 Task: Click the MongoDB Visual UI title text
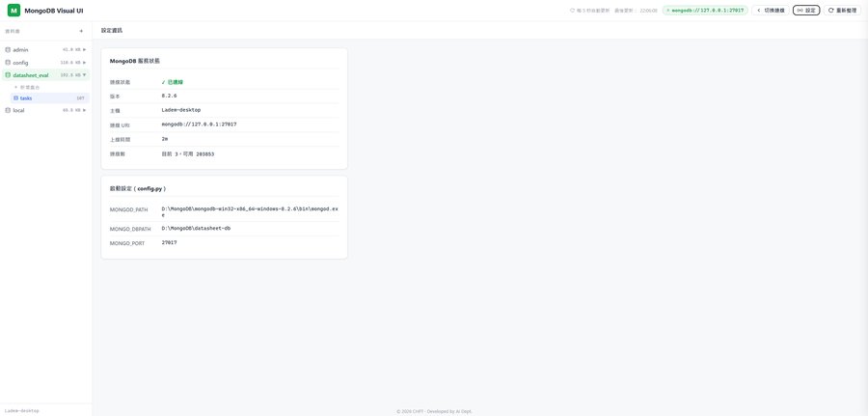click(54, 11)
